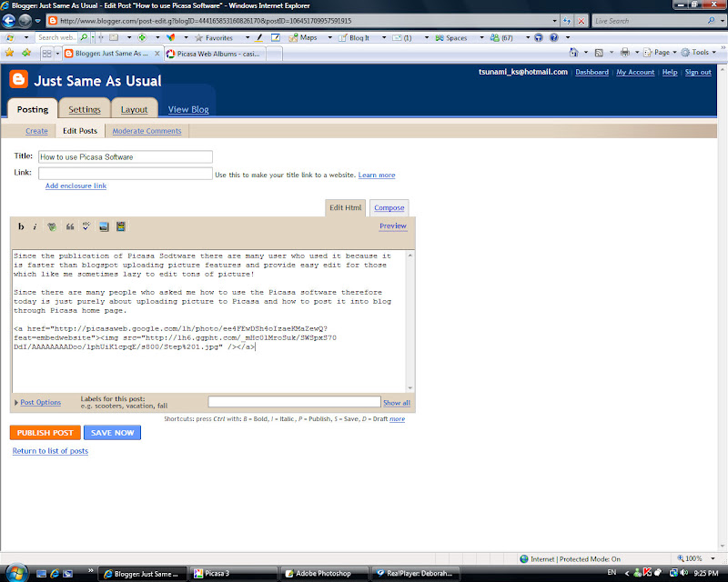Open the Settings tab
Viewport: 728px width, 582px height.
click(85, 109)
